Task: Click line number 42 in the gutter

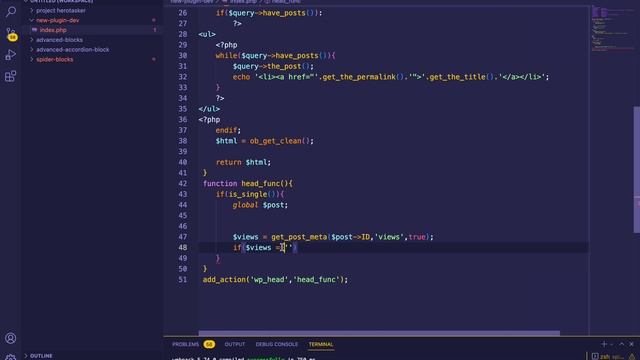Action: pos(182,183)
